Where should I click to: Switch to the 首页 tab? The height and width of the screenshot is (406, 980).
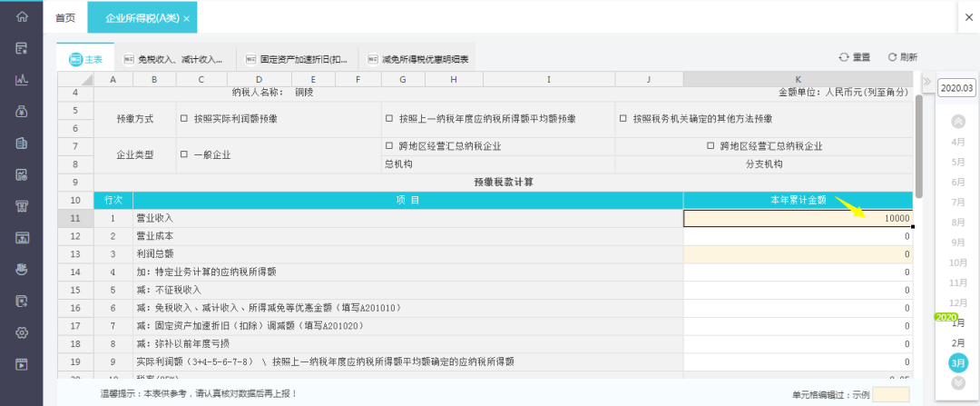[65, 18]
